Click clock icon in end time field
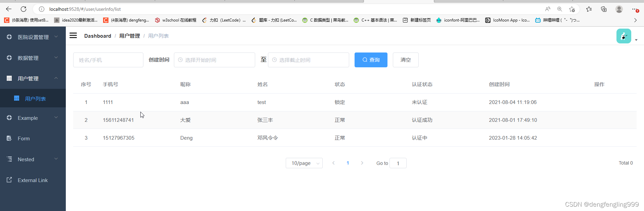644x211 pixels. (x=274, y=60)
